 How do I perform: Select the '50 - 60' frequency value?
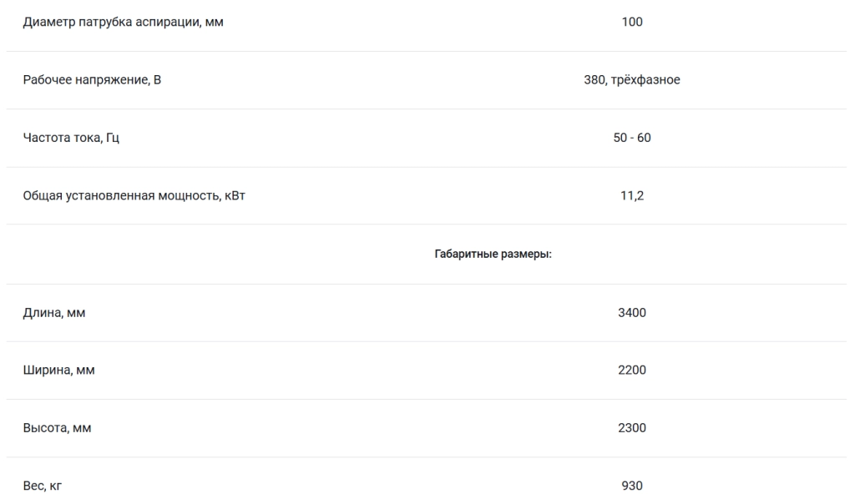coord(632,138)
